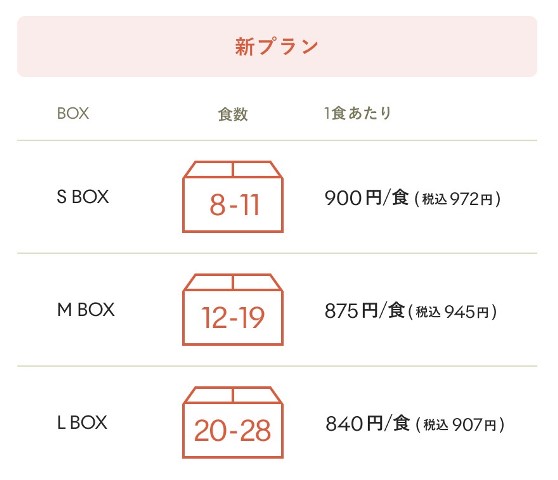
Task: Click the 20-28 box icon
Action: point(233,422)
